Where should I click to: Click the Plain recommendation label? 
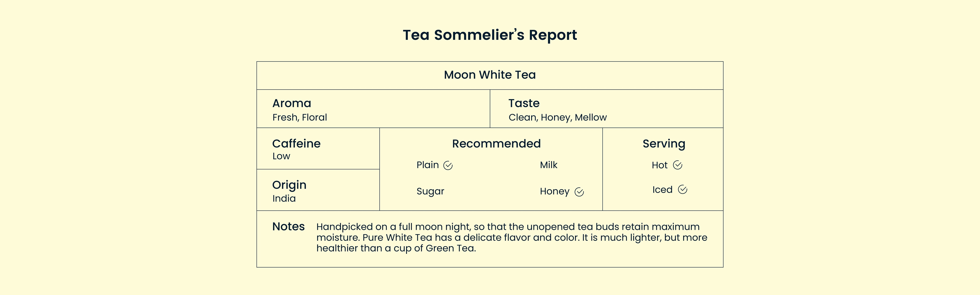point(427,165)
